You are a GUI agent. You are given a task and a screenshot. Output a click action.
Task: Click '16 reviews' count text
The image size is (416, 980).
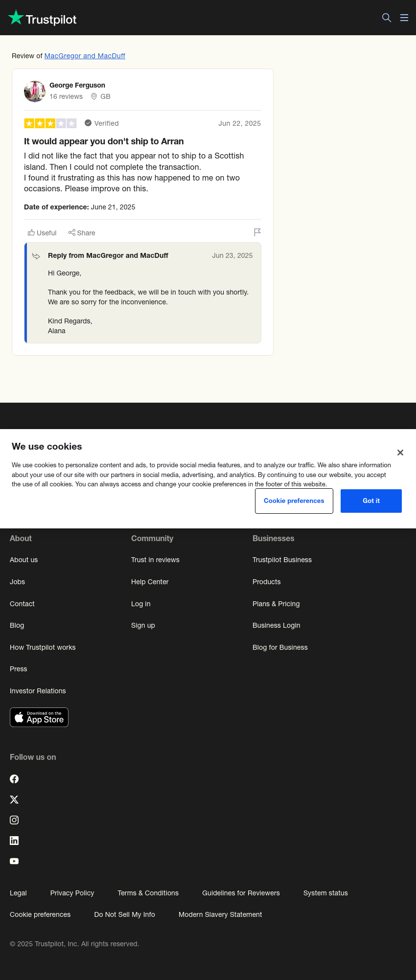[x=66, y=96]
